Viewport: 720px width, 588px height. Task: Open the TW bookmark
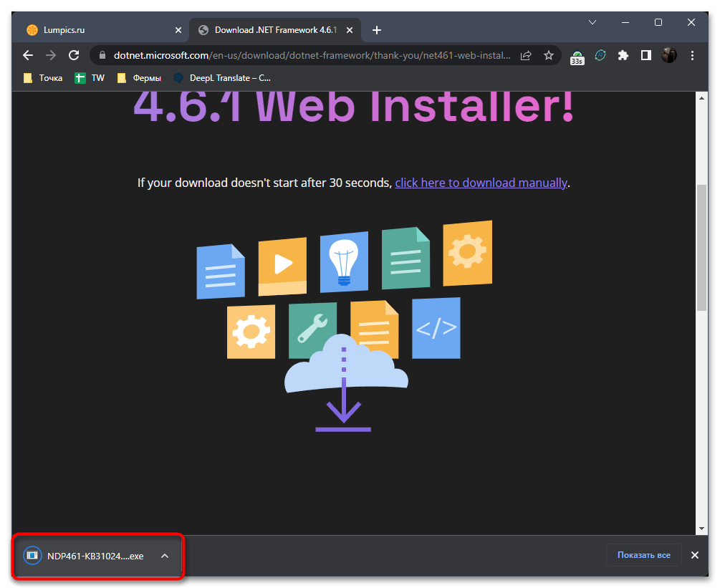pyautogui.click(x=90, y=78)
